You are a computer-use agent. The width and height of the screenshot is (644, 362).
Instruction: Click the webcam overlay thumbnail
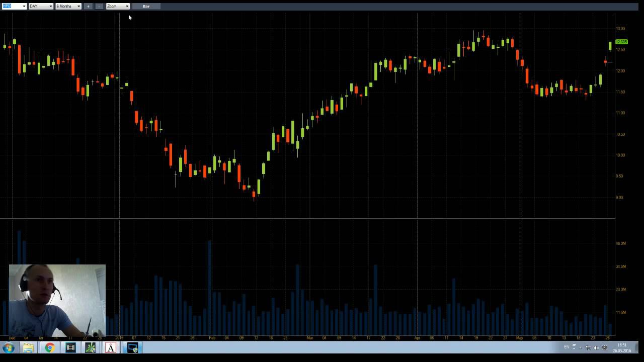[57, 300]
